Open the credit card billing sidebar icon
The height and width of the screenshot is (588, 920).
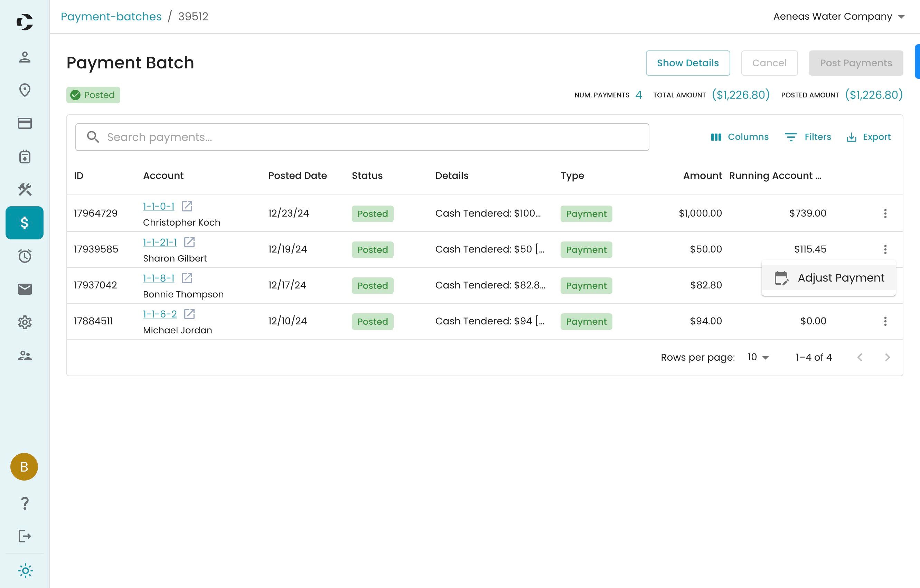[25, 123]
